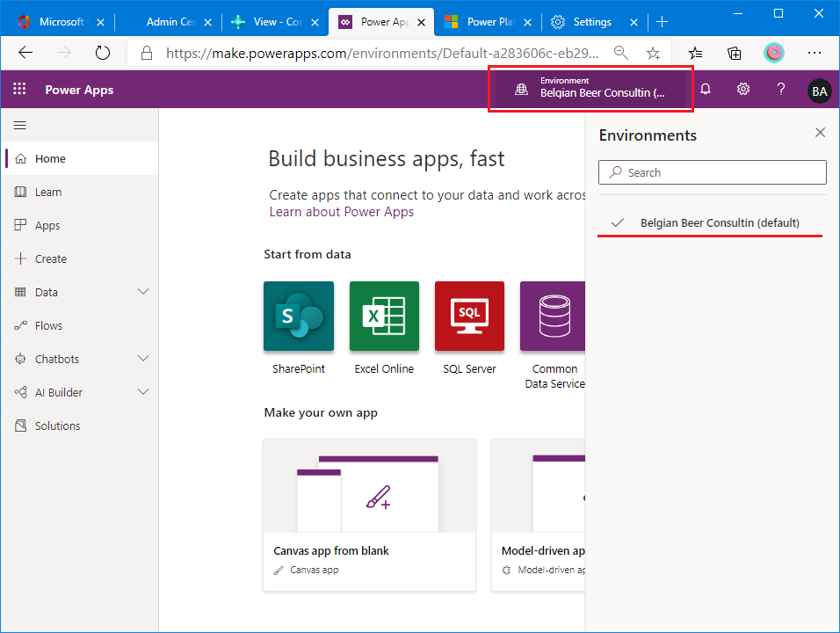Create a Canvas app from blank

click(x=369, y=515)
